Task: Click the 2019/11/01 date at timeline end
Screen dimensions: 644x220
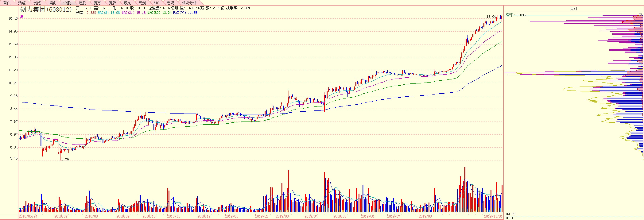Action: (x=493, y=216)
